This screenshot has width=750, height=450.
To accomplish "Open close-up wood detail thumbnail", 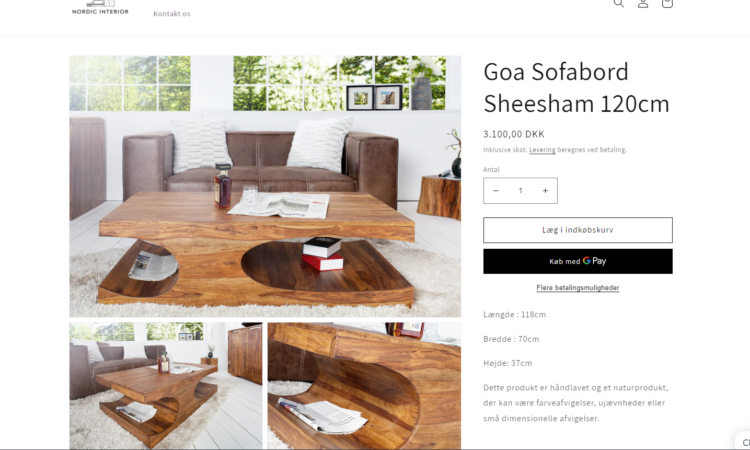I will coord(364,385).
